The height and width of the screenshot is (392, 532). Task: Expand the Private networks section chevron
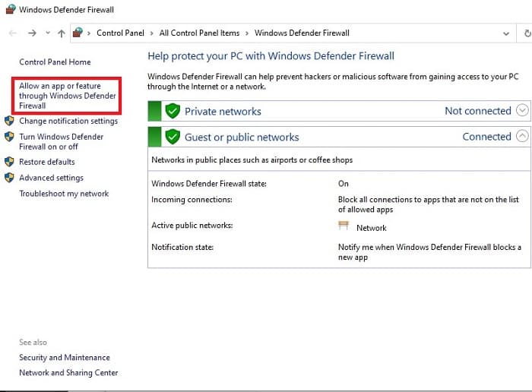click(x=523, y=110)
